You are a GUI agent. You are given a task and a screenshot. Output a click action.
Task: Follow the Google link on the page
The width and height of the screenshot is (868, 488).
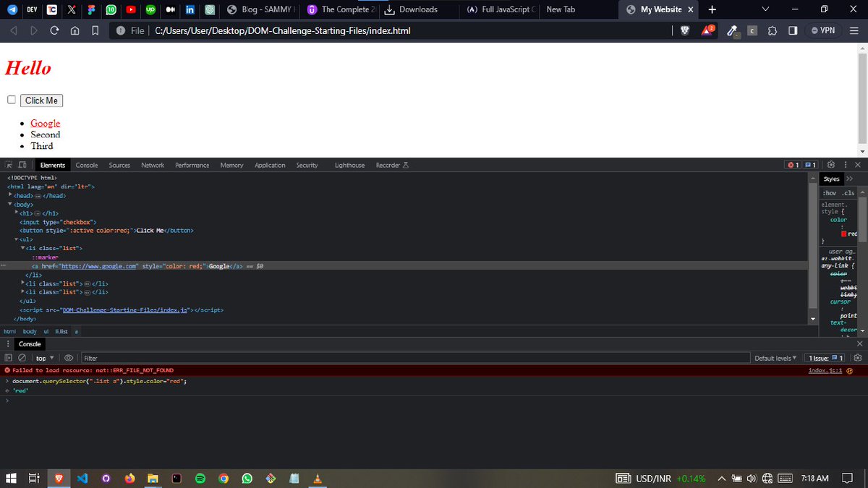click(x=45, y=124)
